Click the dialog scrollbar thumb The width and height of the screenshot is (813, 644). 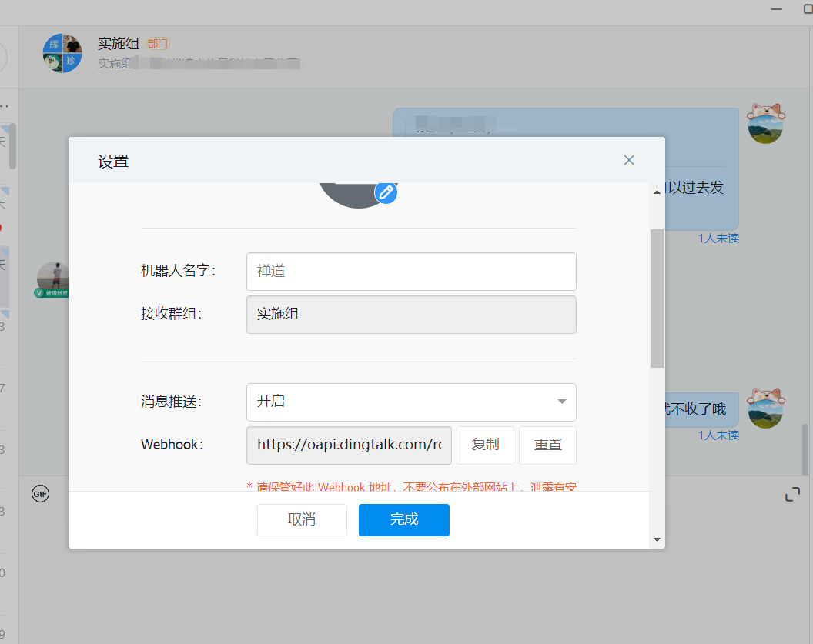(x=657, y=299)
